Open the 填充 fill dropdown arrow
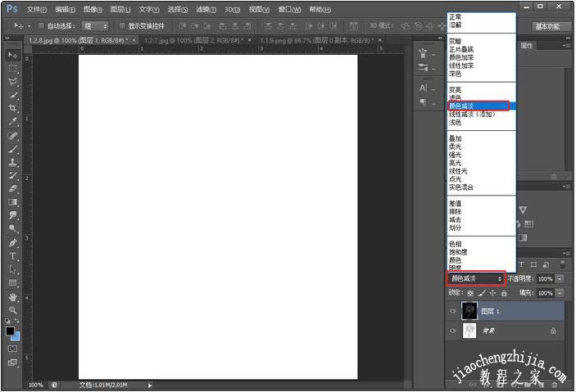 pos(560,292)
